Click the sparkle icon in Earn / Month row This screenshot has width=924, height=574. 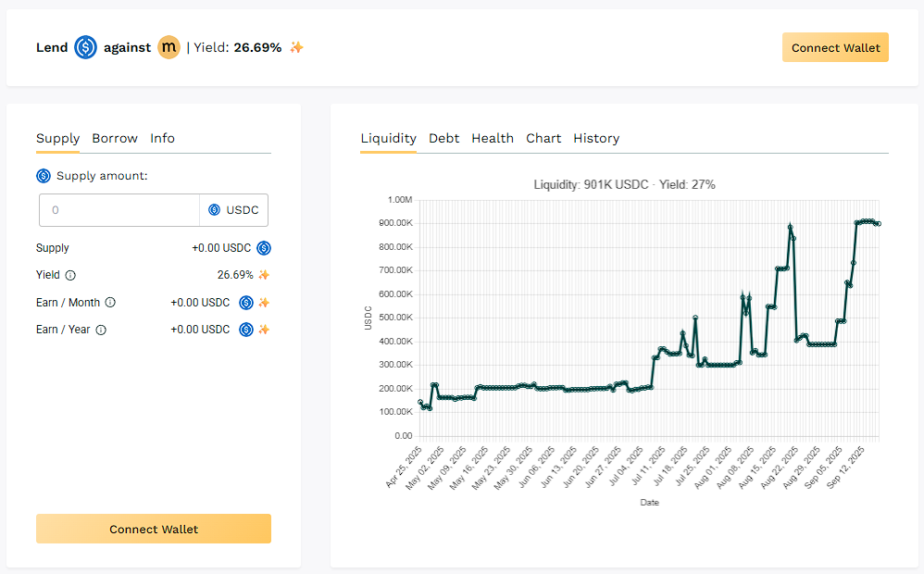tap(264, 303)
